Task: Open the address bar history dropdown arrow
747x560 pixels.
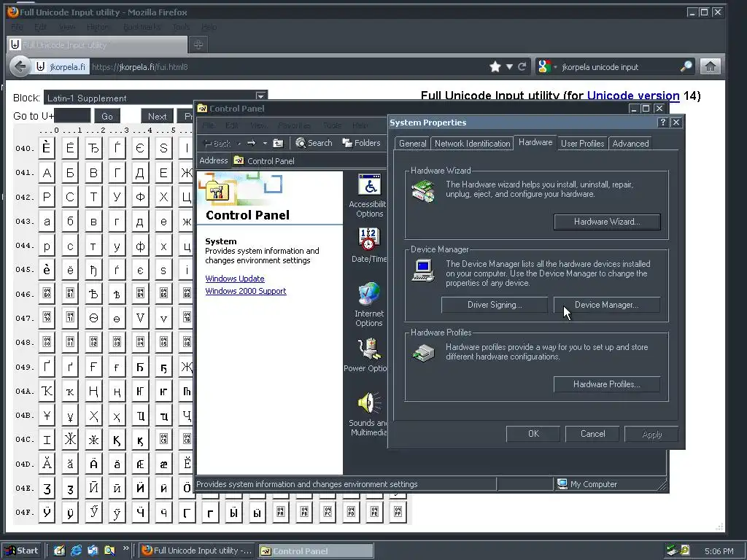Action: [509, 66]
